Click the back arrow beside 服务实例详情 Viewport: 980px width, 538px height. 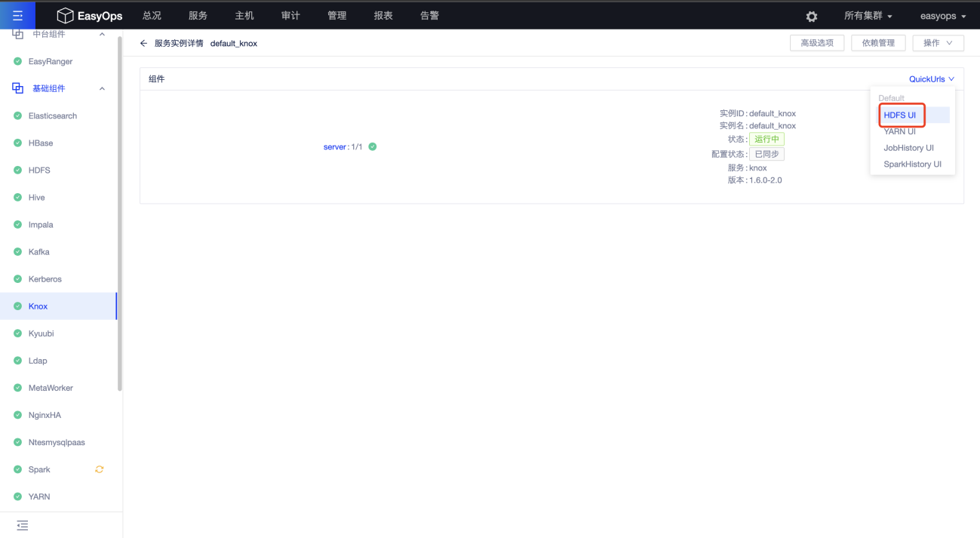(144, 43)
